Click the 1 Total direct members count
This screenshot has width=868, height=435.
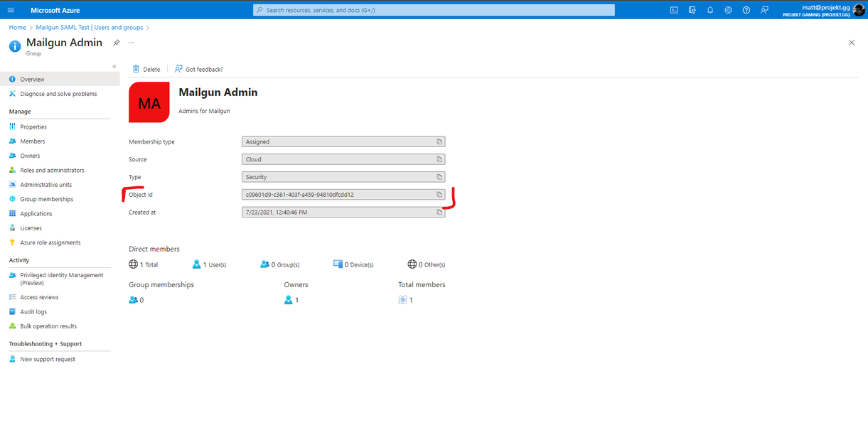[144, 264]
